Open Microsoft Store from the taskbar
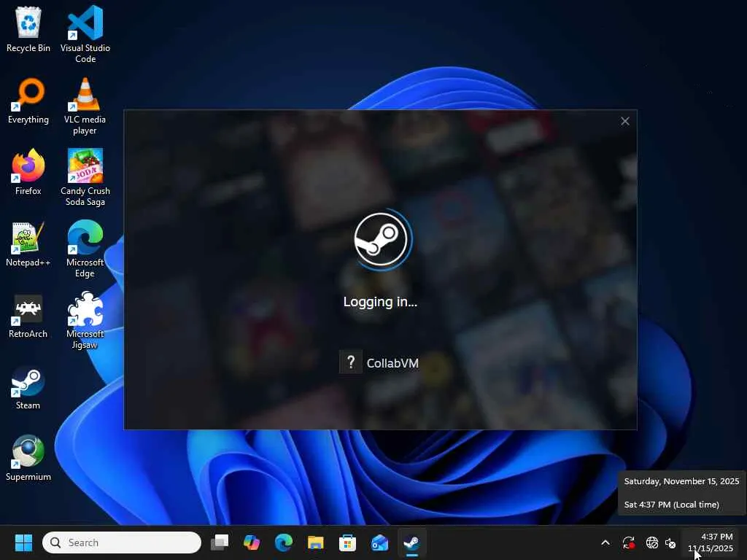 pyautogui.click(x=347, y=542)
